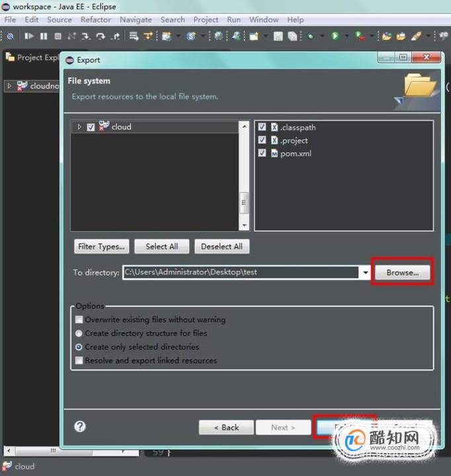451x476 pixels.
Task: Click the Open Type folder icon
Action: [x=387, y=36]
